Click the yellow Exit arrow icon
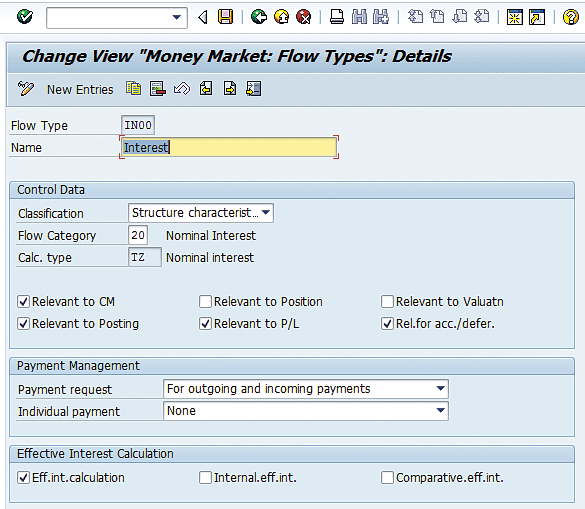585x509 pixels. pyautogui.click(x=281, y=17)
